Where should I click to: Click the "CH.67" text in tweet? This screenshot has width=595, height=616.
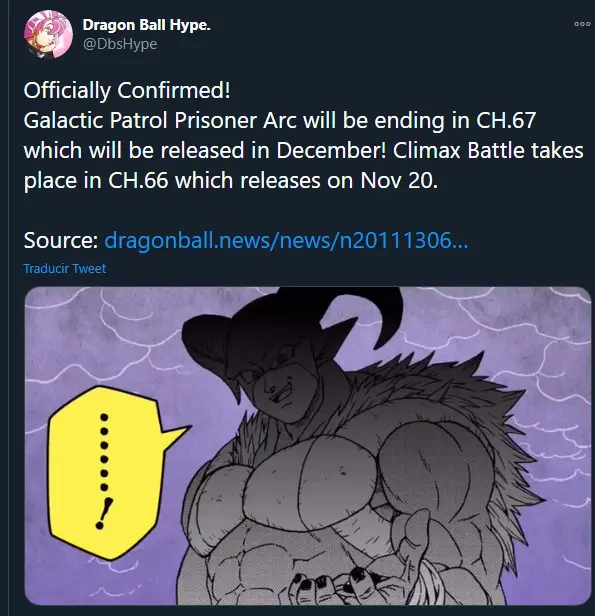pos(506,120)
